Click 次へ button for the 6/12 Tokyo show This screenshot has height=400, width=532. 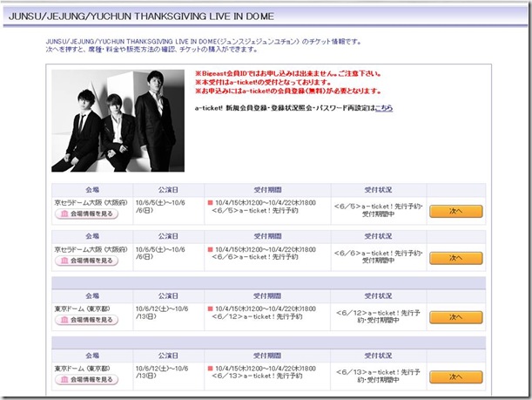[x=455, y=317]
